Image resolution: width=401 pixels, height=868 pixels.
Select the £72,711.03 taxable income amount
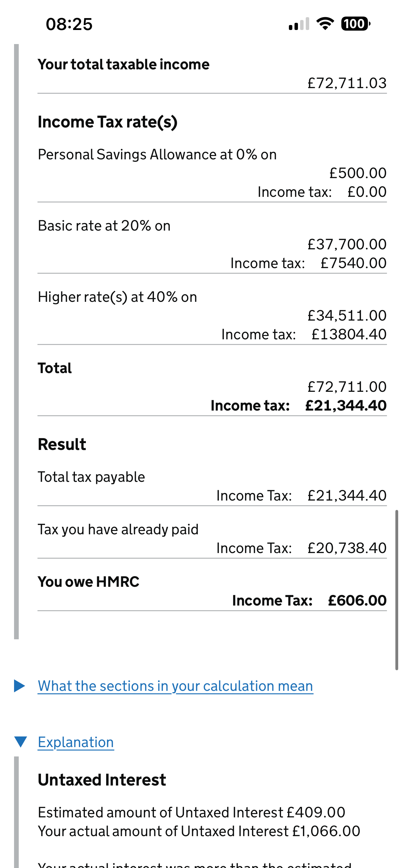tap(347, 83)
